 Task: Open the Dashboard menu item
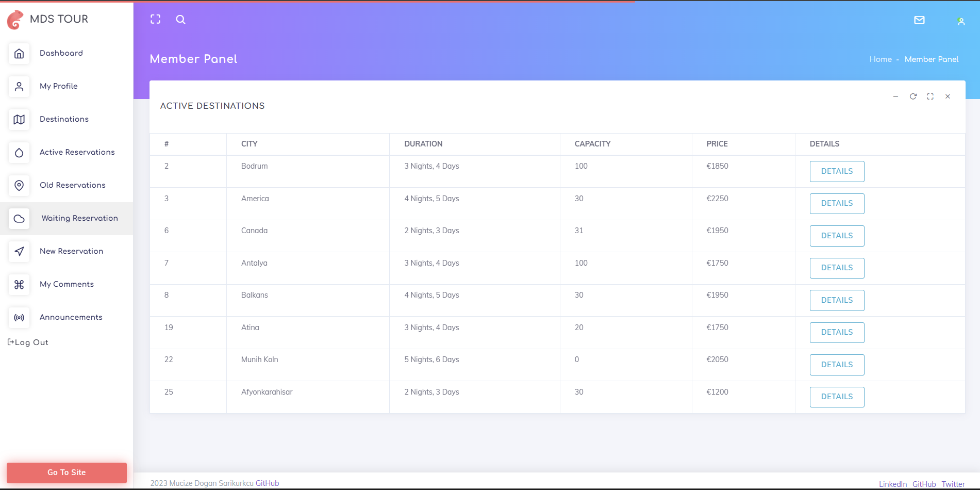67,53
